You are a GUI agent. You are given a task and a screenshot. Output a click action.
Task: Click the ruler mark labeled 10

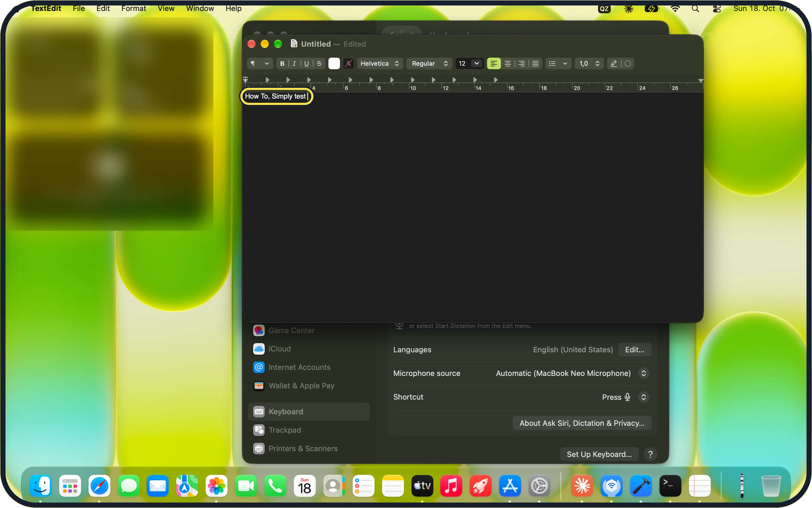(x=413, y=88)
